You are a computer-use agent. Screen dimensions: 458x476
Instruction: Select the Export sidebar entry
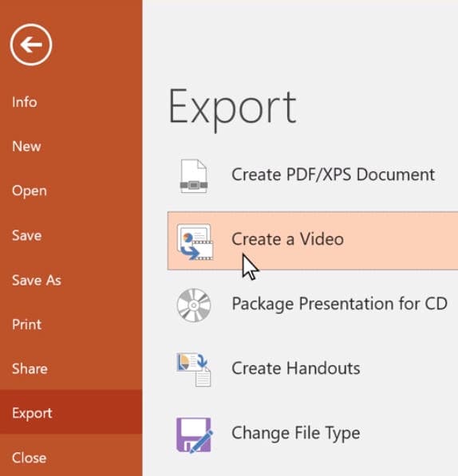point(71,412)
